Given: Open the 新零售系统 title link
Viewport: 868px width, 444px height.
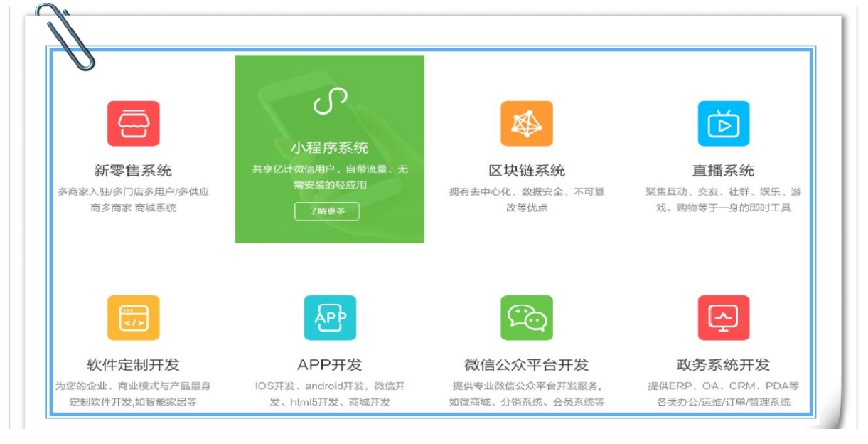Looking at the screenshot, I should (x=133, y=171).
